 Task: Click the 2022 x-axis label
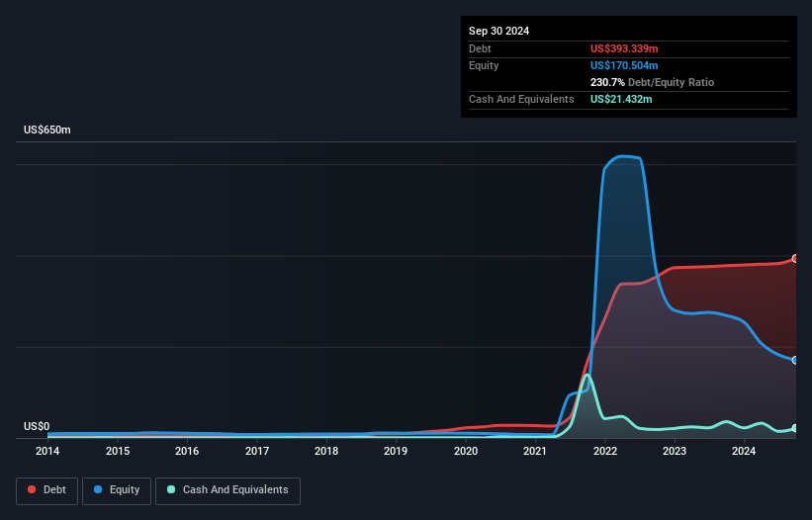[605, 451]
